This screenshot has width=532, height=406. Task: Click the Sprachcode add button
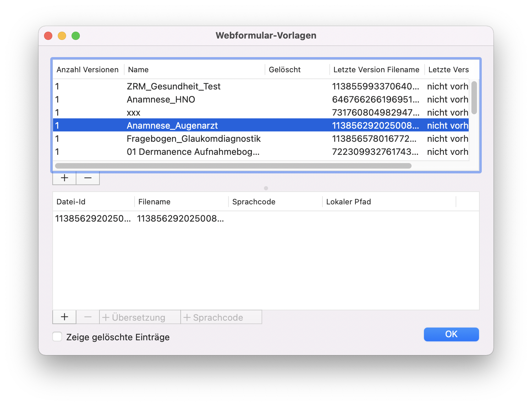(x=221, y=317)
